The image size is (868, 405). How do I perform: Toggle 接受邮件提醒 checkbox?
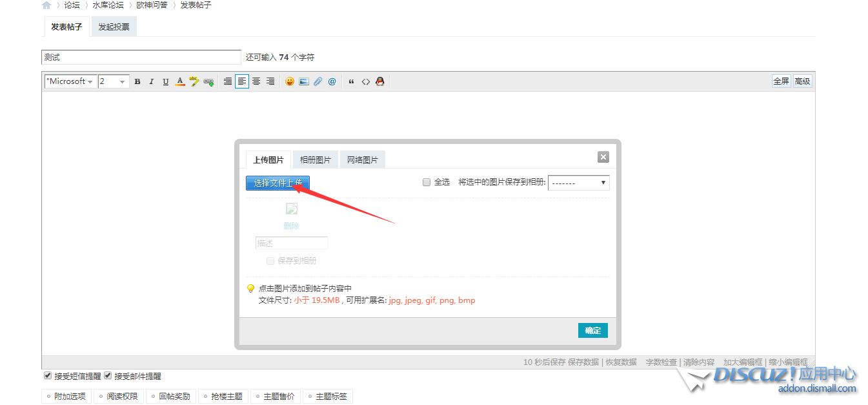(x=108, y=375)
